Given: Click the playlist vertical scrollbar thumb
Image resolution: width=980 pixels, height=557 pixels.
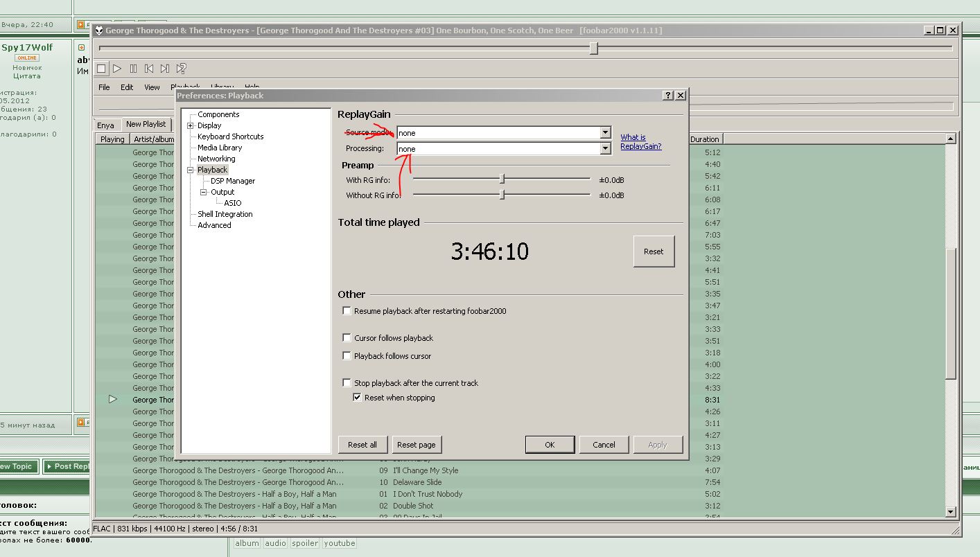Looking at the screenshot, I should [951, 313].
